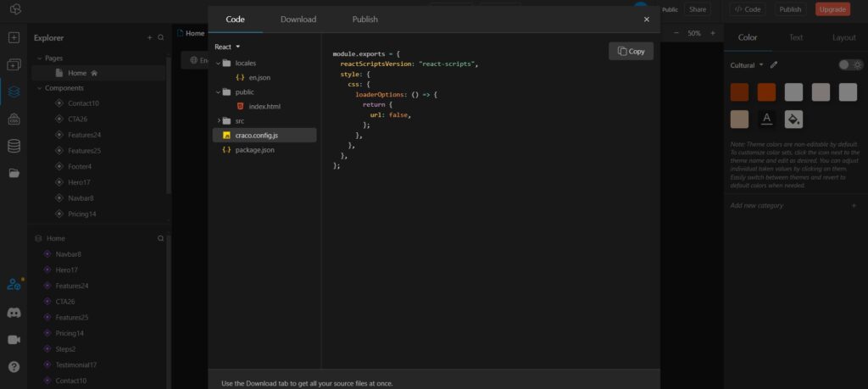868x389 pixels.
Task: Click the pencil edit icon beside Cultural
Action: (x=774, y=64)
